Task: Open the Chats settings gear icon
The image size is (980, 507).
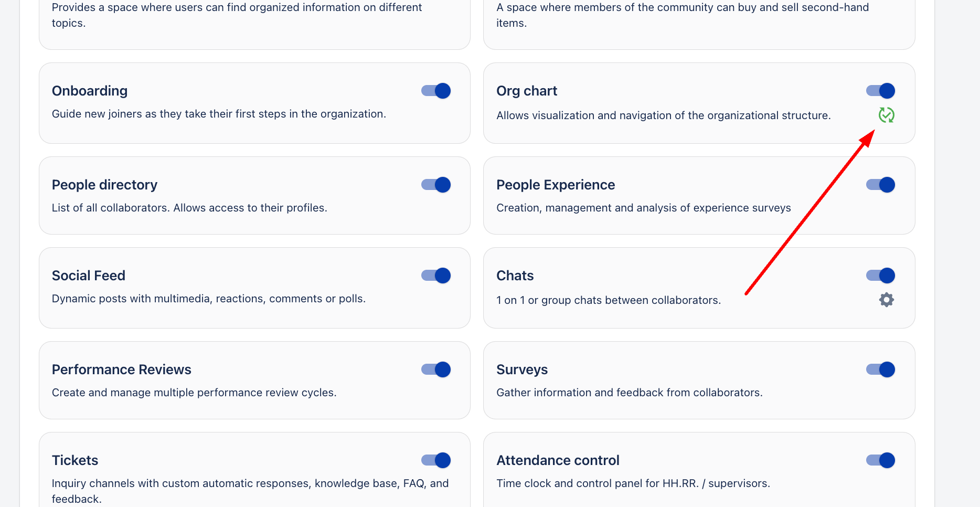Action: pyautogui.click(x=886, y=300)
